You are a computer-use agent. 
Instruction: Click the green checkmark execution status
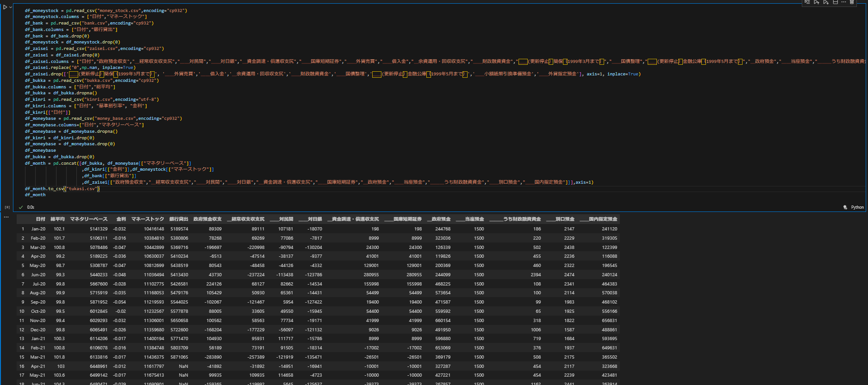click(21, 207)
